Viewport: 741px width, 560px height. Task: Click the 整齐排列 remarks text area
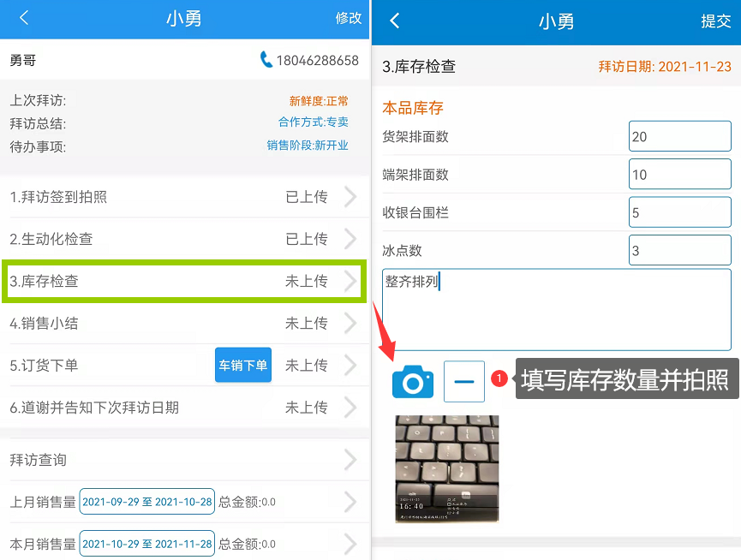click(x=556, y=308)
